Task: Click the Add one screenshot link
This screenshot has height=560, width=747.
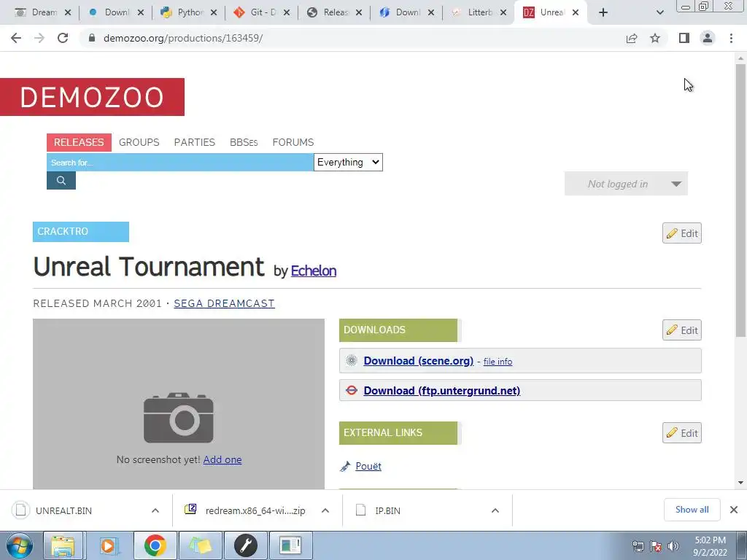Action: coord(222,459)
